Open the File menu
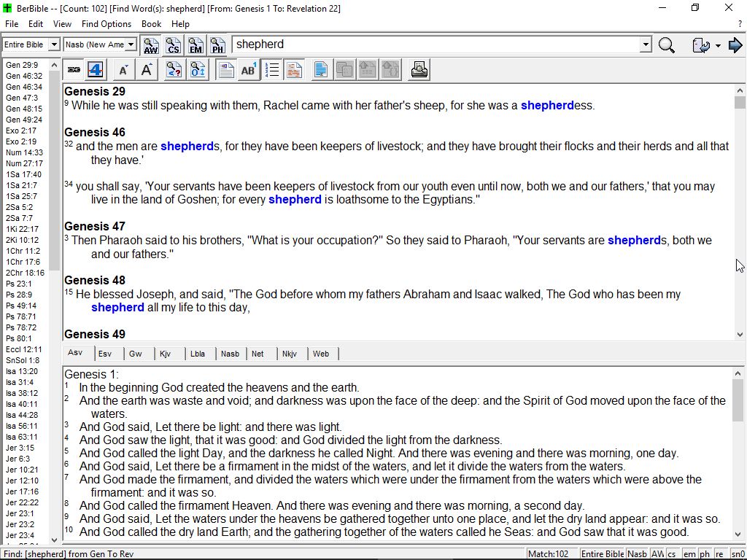 click(x=12, y=24)
